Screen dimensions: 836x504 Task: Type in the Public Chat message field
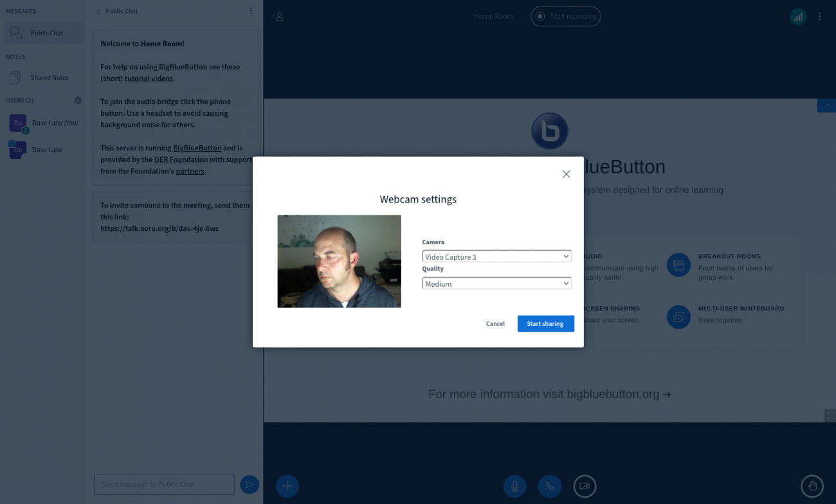[x=164, y=485]
